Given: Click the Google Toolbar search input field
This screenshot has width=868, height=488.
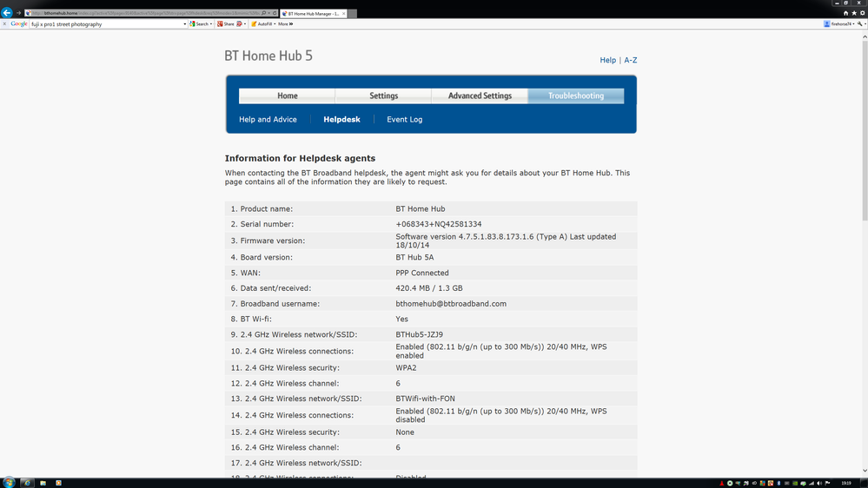Looking at the screenshot, I should [106, 24].
